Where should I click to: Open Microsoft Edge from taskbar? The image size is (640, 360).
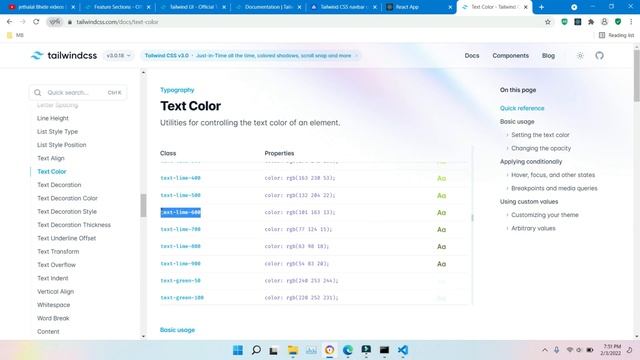pyautogui.click(x=348, y=350)
